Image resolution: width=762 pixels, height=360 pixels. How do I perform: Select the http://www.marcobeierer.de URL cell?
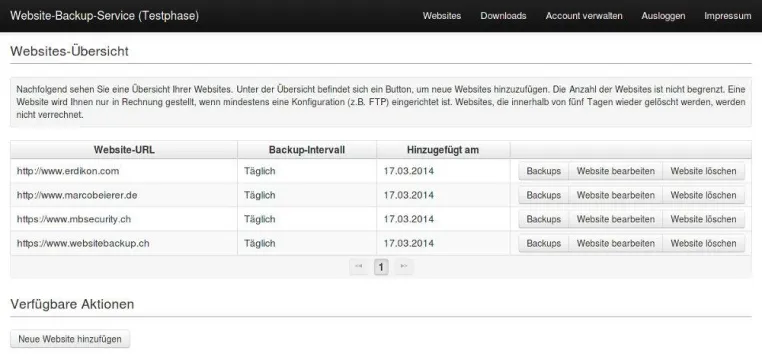pyautogui.click(x=124, y=195)
